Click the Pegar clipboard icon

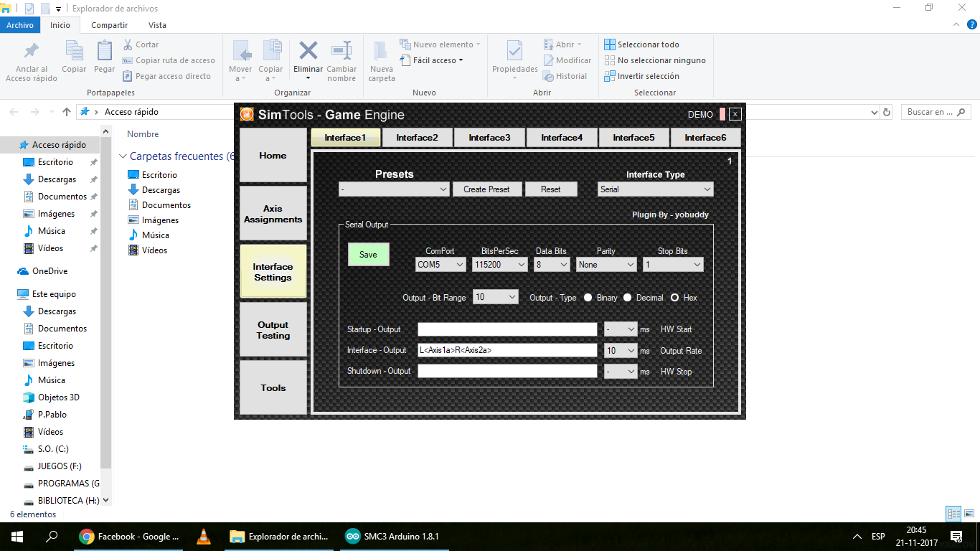point(105,50)
